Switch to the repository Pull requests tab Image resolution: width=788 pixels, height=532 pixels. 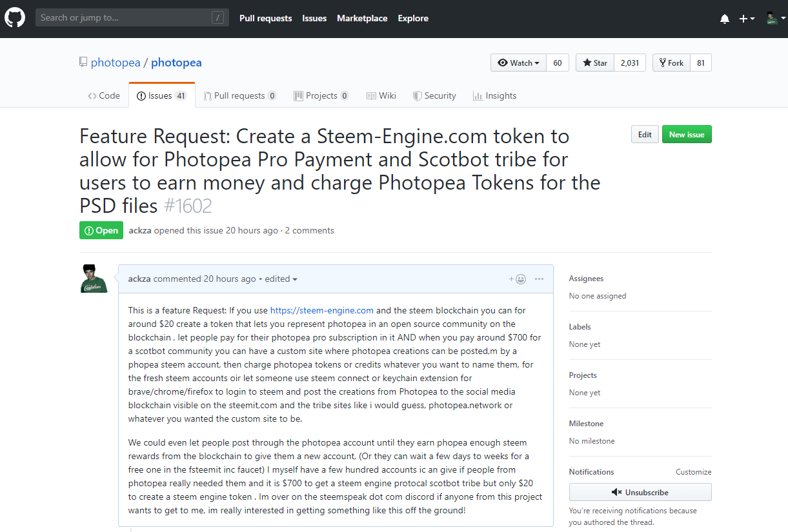pos(240,95)
